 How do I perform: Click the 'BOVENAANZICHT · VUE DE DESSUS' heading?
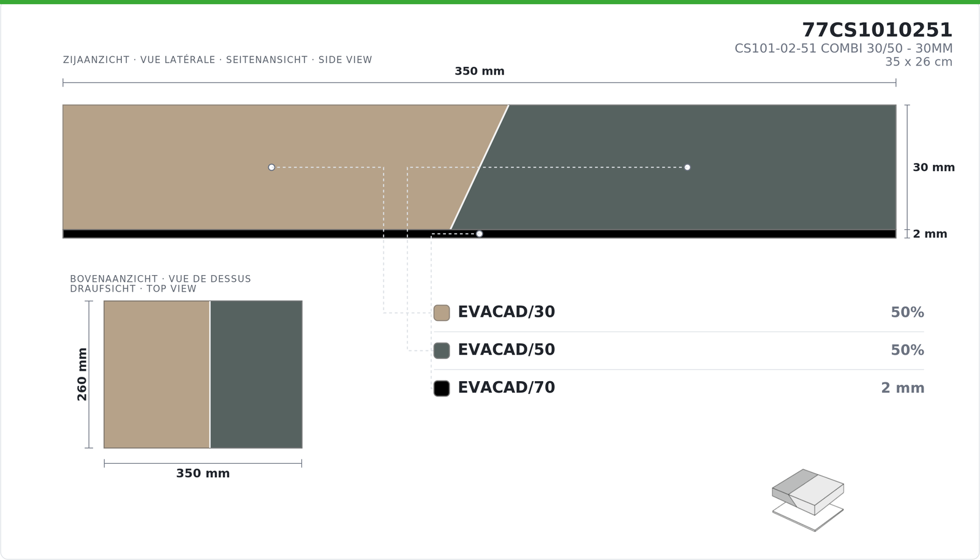point(160,284)
